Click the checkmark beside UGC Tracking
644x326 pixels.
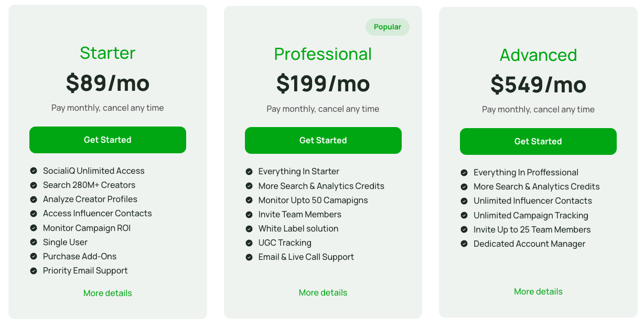(248, 243)
